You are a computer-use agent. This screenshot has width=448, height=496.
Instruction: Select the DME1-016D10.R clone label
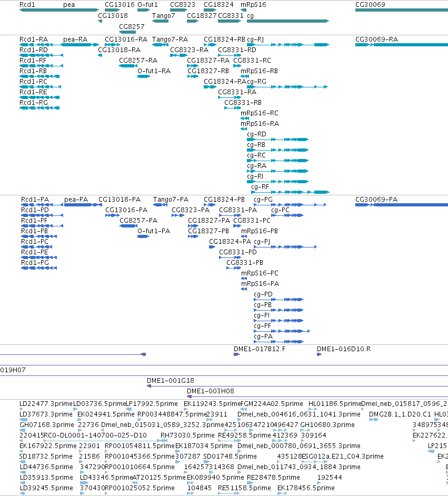click(344, 349)
